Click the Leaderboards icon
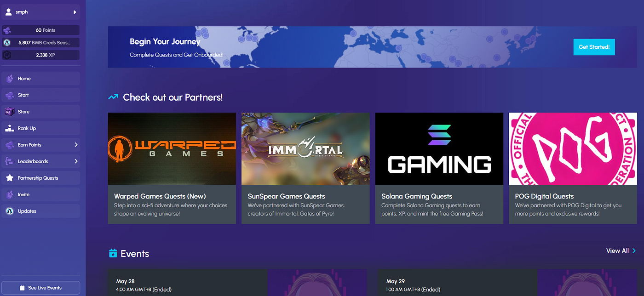 click(9, 161)
